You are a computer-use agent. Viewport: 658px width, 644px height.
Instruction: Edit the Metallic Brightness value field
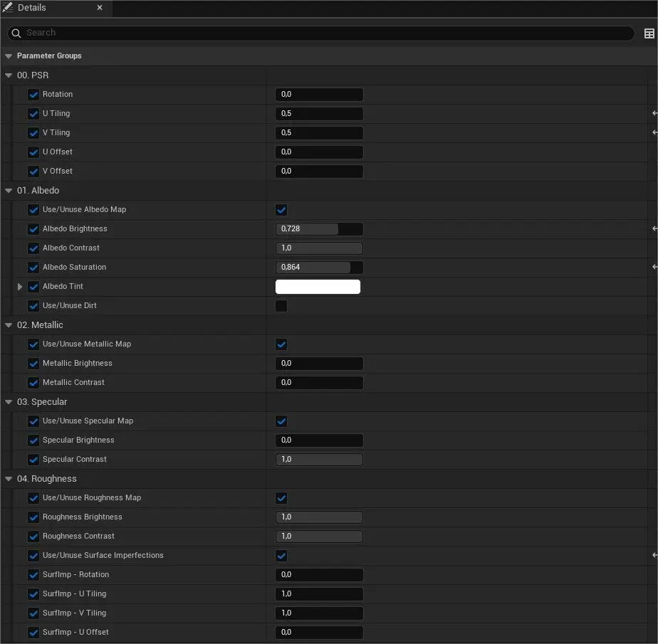[319, 363]
